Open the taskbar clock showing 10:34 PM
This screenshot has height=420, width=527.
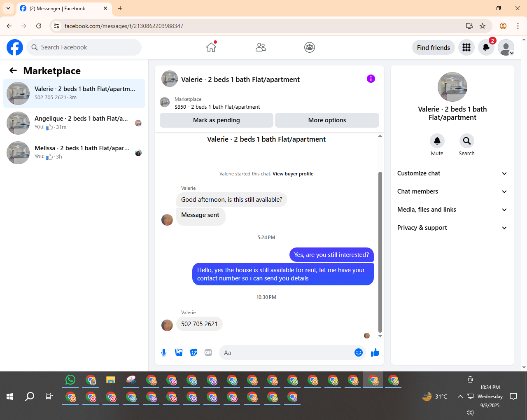pos(490,397)
